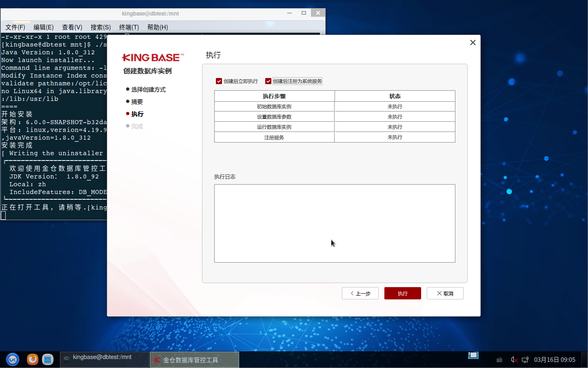
Task: Open the UKUI start menu icon
Action: 13,359
